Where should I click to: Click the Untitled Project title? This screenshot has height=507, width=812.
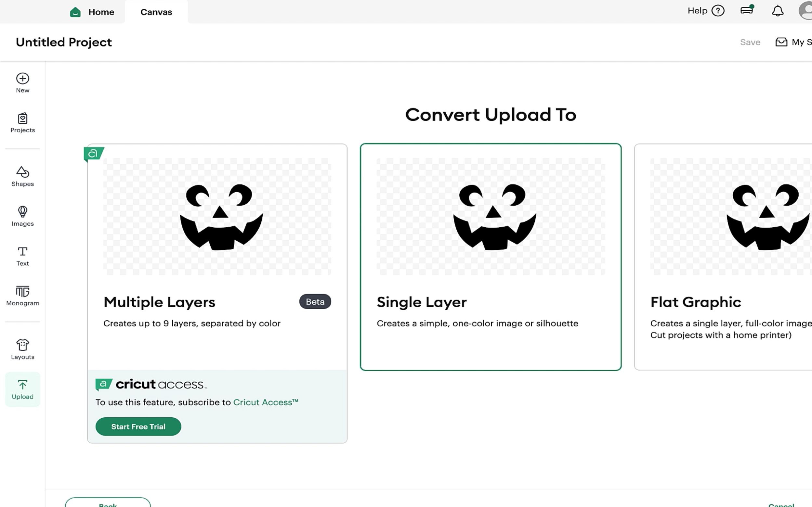[x=64, y=42]
